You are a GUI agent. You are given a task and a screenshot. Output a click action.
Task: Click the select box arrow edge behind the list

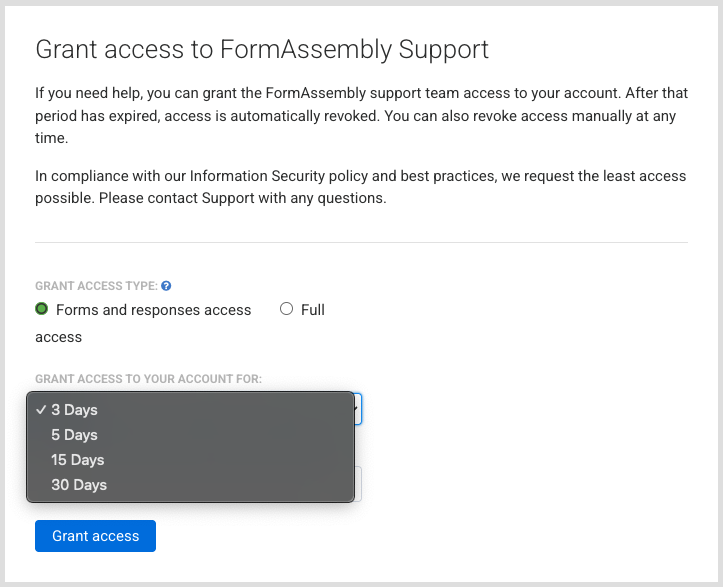pyautogui.click(x=358, y=409)
